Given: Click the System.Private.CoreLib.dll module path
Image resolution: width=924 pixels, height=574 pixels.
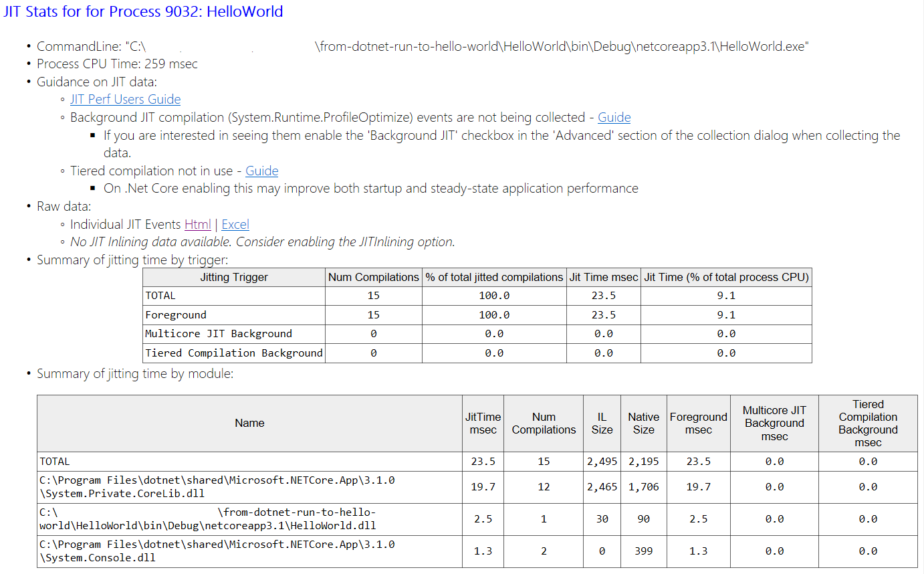Looking at the screenshot, I should pos(217,487).
